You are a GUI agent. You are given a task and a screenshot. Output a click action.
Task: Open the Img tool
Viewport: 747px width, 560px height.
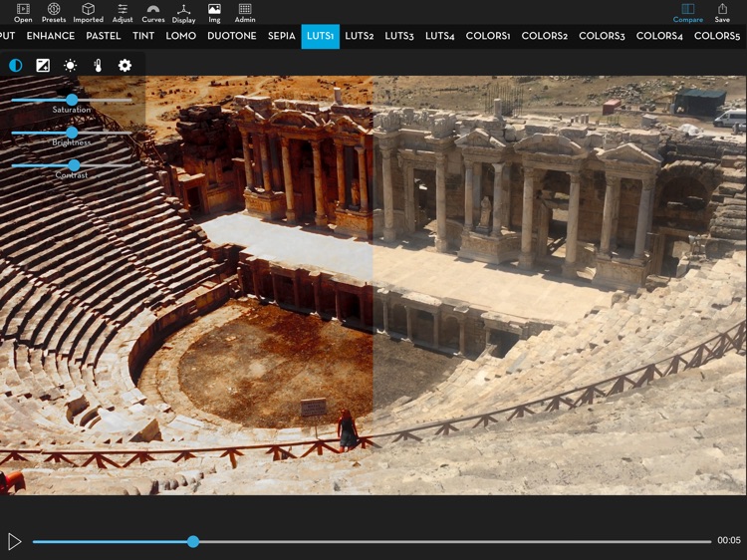(214, 13)
